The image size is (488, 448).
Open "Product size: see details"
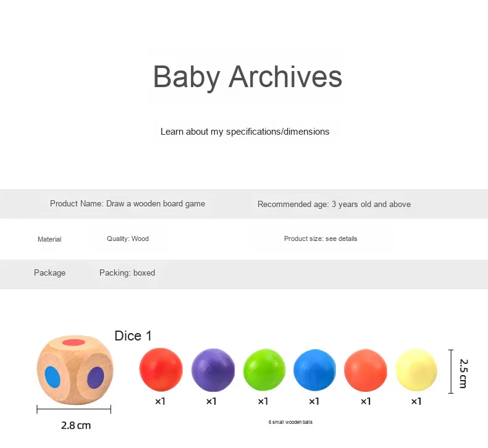[x=320, y=239]
